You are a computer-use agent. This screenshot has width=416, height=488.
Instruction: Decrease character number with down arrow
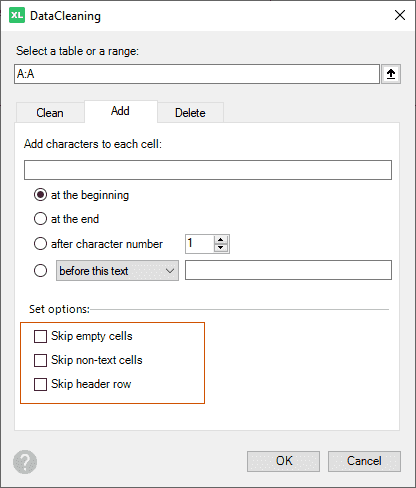click(x=220, y=248)
